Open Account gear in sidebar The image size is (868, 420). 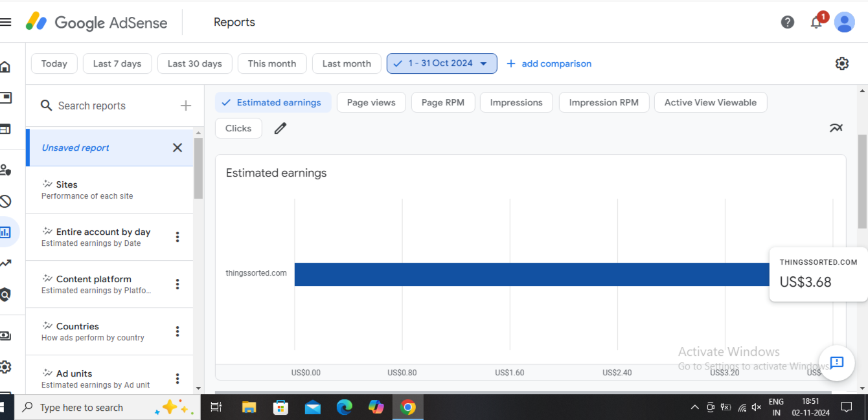pos(5,367)
